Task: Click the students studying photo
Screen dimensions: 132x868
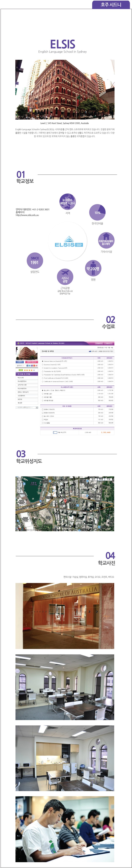Action: (65, 829)
